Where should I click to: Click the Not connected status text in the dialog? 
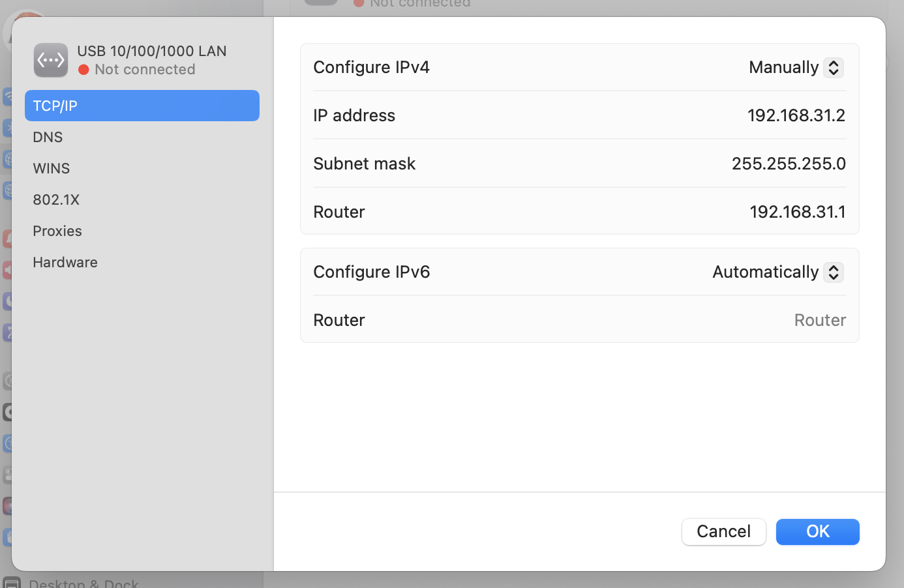[145, 70]
